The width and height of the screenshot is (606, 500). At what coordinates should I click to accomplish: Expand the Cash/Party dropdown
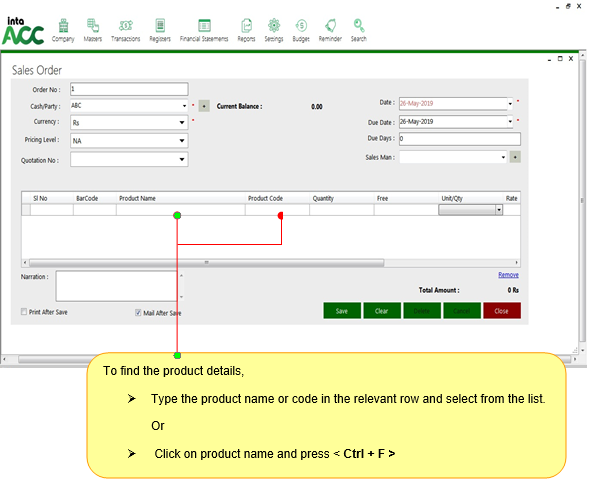(x=182, y=105)
